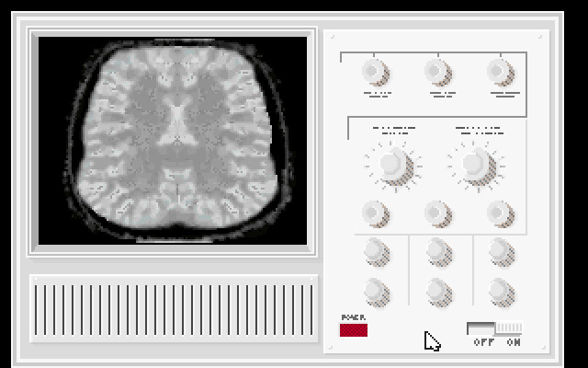Image resolution: width=588 pixels, height=368 pixels.
Task: Click the OFF label of the switch
Action: (x=482, y=342)
